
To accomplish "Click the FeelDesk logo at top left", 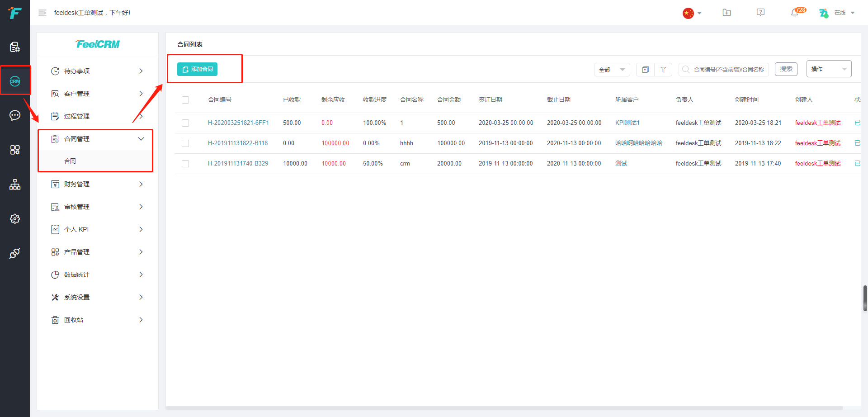I will coord(15,13).
